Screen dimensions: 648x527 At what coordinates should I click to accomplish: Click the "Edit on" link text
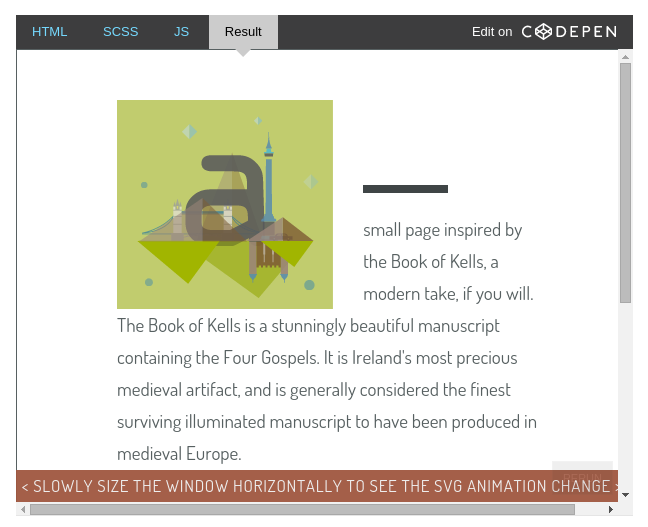(491, 32)
